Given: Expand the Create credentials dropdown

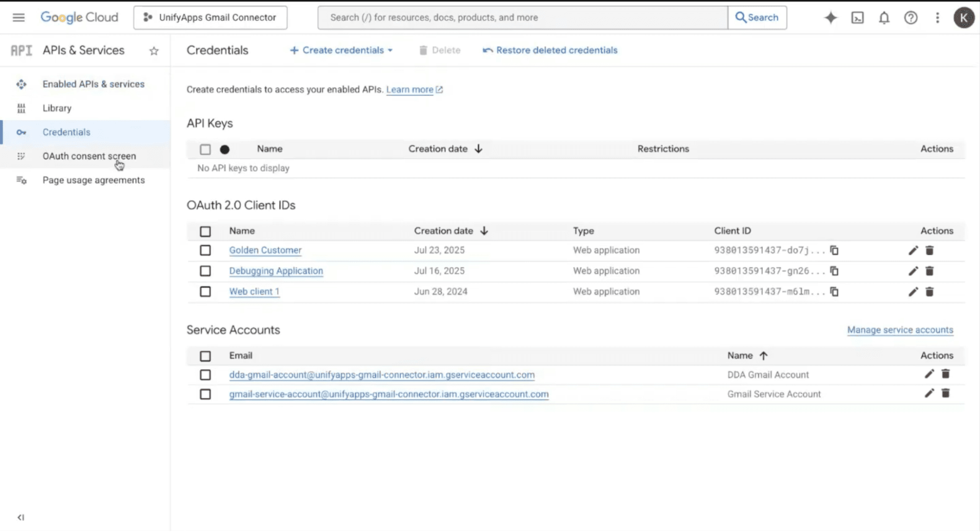Looking at the screenshot, I should pos(341,50).
